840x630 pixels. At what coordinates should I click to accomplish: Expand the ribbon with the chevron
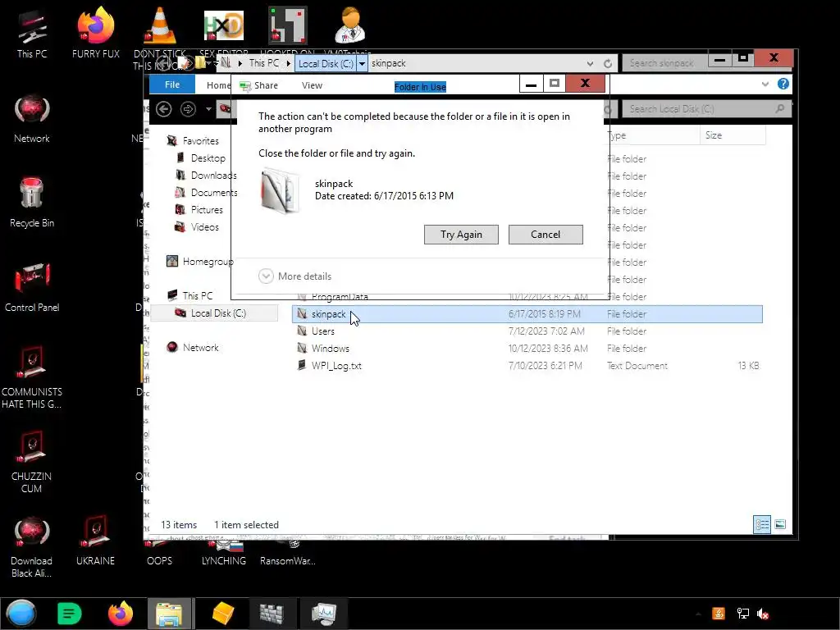765,84
